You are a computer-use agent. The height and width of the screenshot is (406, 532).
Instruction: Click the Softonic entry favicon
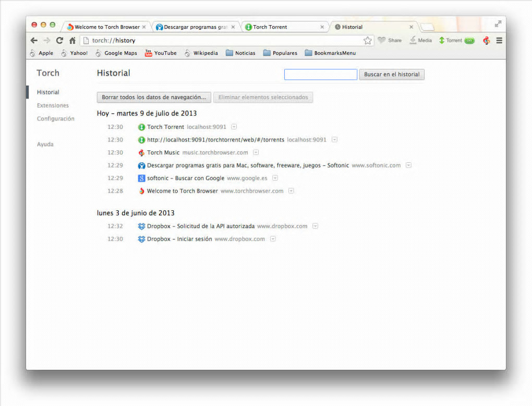pyautogui.click(x=141, y=165)
